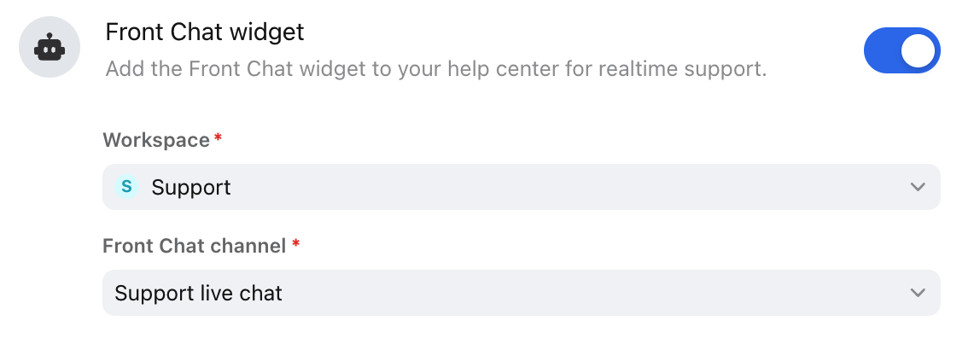
Task: Click the realtime support description text
Action: (x=435, y=69)
